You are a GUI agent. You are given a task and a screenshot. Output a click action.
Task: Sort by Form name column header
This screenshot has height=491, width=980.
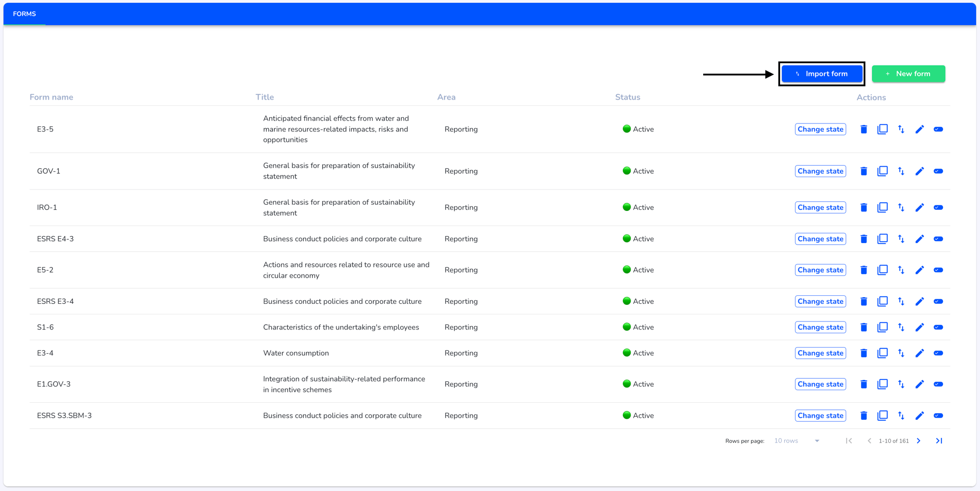(51, 97)
